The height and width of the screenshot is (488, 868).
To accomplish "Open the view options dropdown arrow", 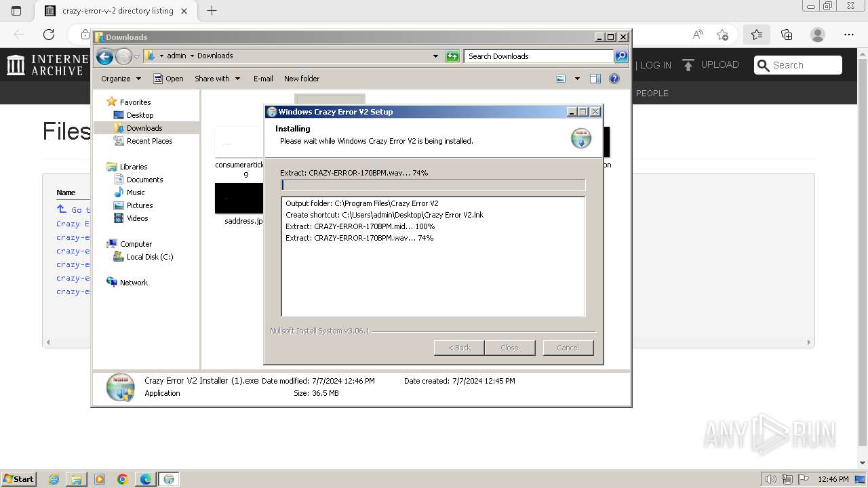I will click(577, 79).
